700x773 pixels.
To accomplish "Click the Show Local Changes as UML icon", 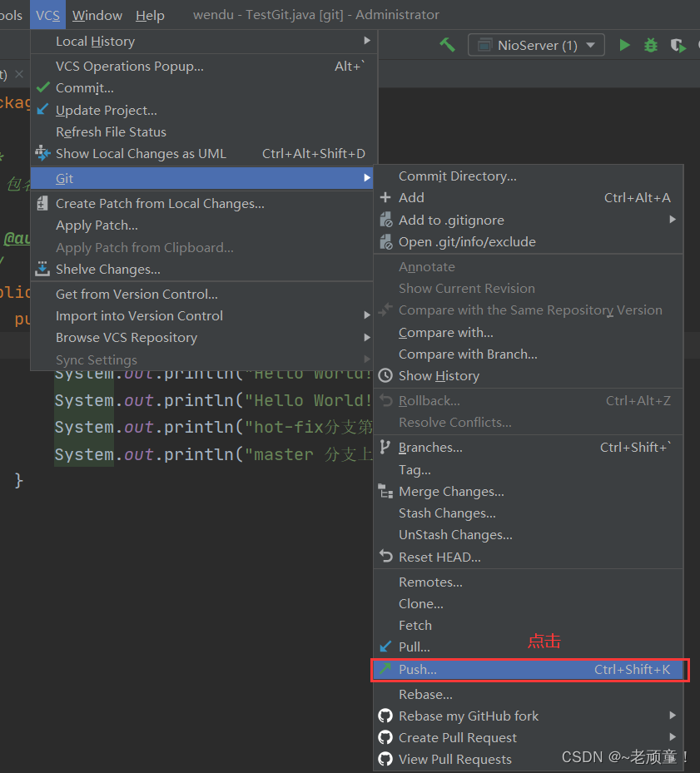I will pyautogui.click(x=43, y=153).
